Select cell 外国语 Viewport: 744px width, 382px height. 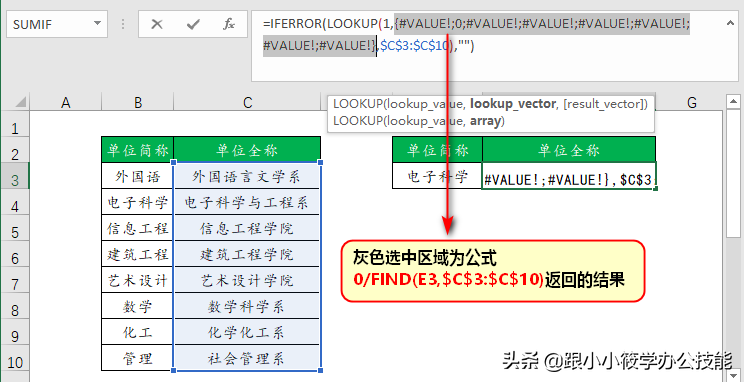coord(138,176)
